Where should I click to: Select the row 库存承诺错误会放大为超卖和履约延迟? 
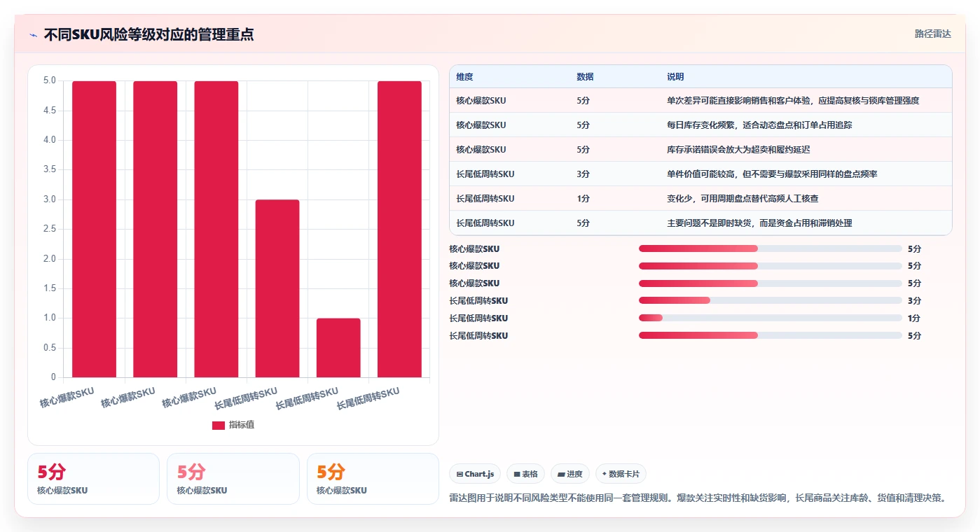(x=701, y=150)
